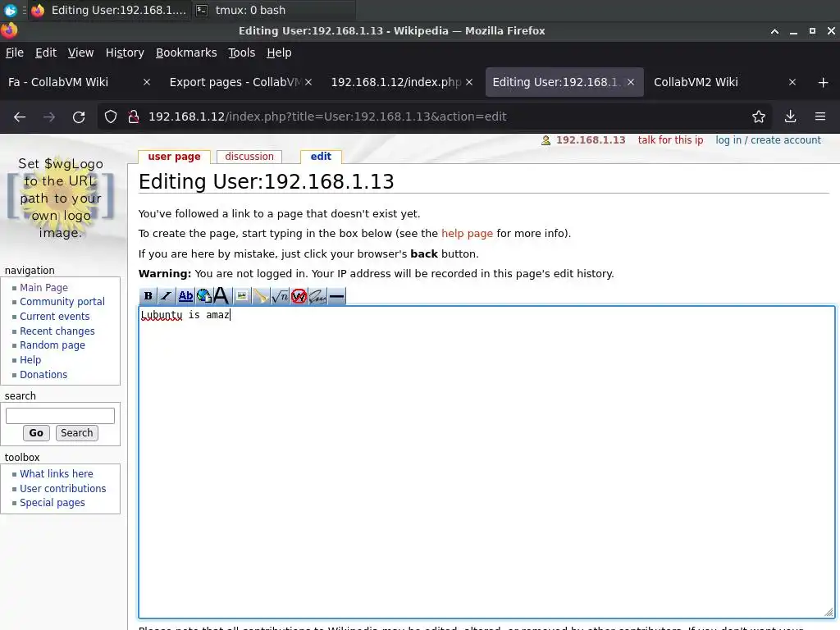Screen dimensions: 840x630
Task: Click inside the page edit text area
Action: tap(486, 463)
